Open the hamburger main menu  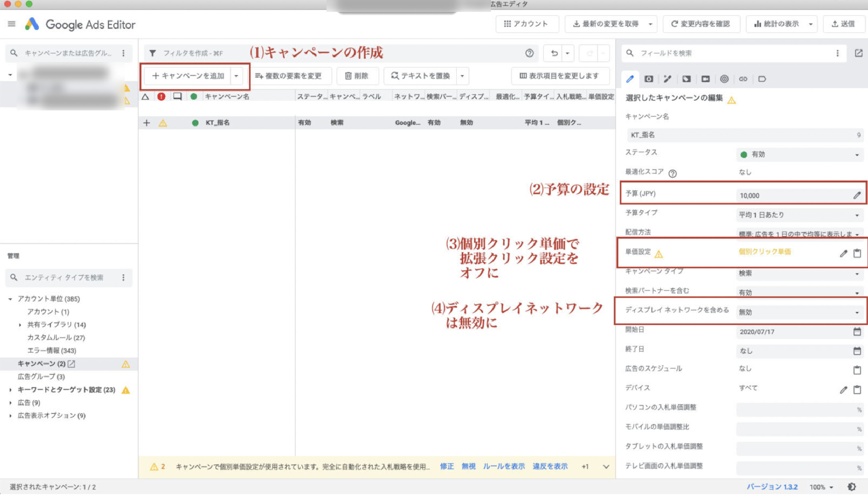point(12,24)
